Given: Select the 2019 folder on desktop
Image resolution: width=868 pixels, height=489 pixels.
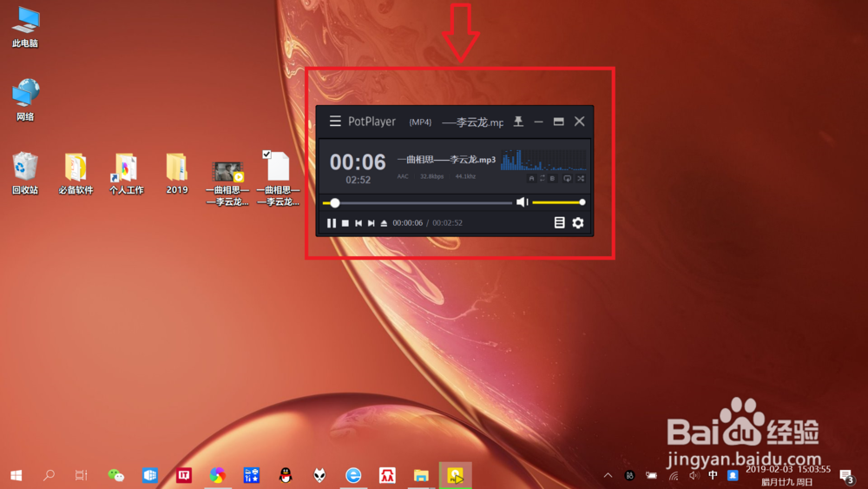Looking at the screenshot, I should click(176, 173).
